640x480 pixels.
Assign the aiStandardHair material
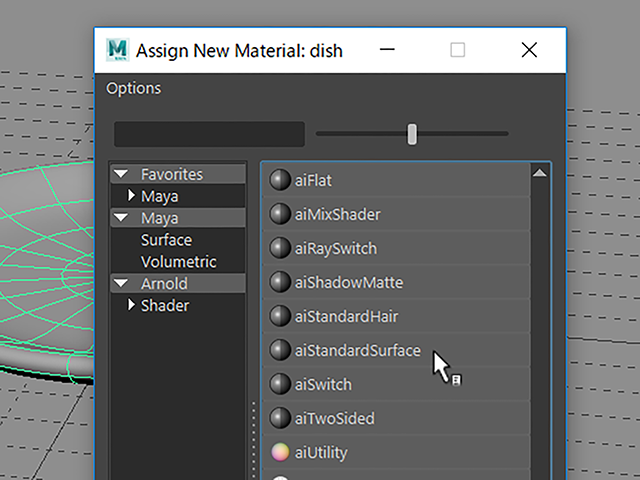coord(396,316)
